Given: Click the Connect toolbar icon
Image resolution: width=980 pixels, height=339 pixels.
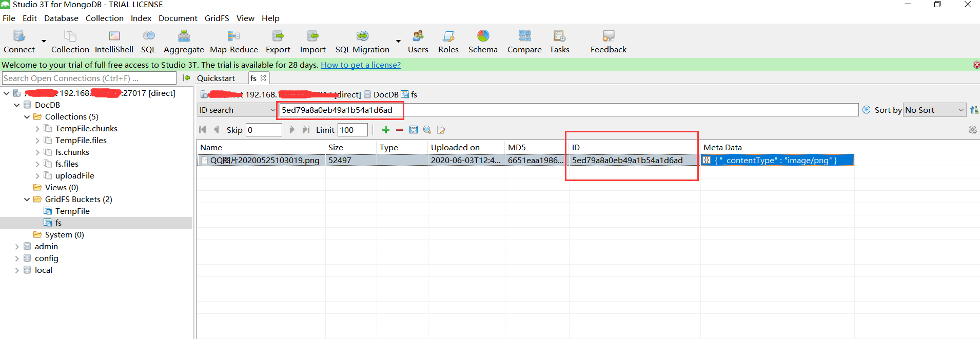Looking at the screenshot, I should [19, 41].
